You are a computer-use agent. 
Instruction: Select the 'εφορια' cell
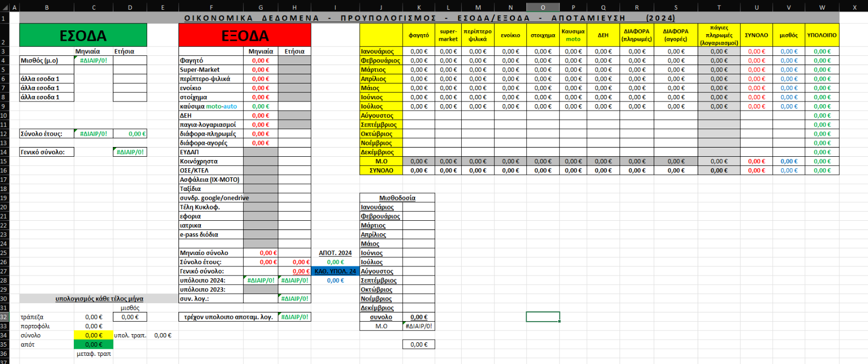point(211,216)
